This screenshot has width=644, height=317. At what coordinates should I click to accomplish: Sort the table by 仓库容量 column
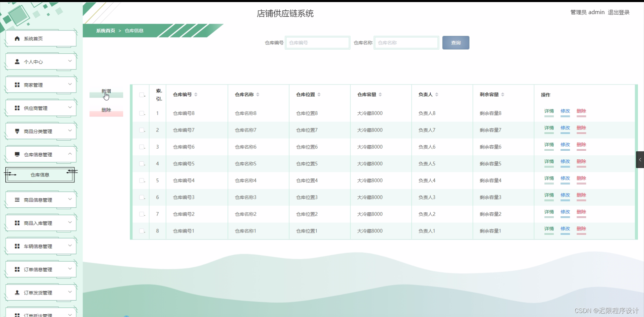tap(380, 94)
